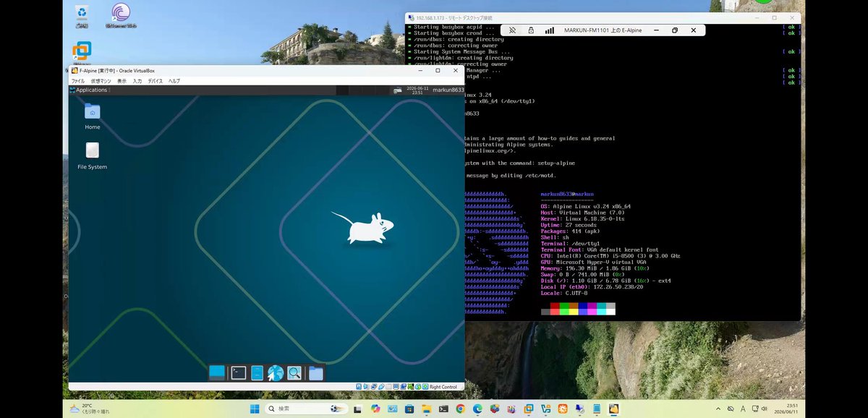Click the signal strength icon on connection bar
868x418 pixels.
[x=550, y=30]
